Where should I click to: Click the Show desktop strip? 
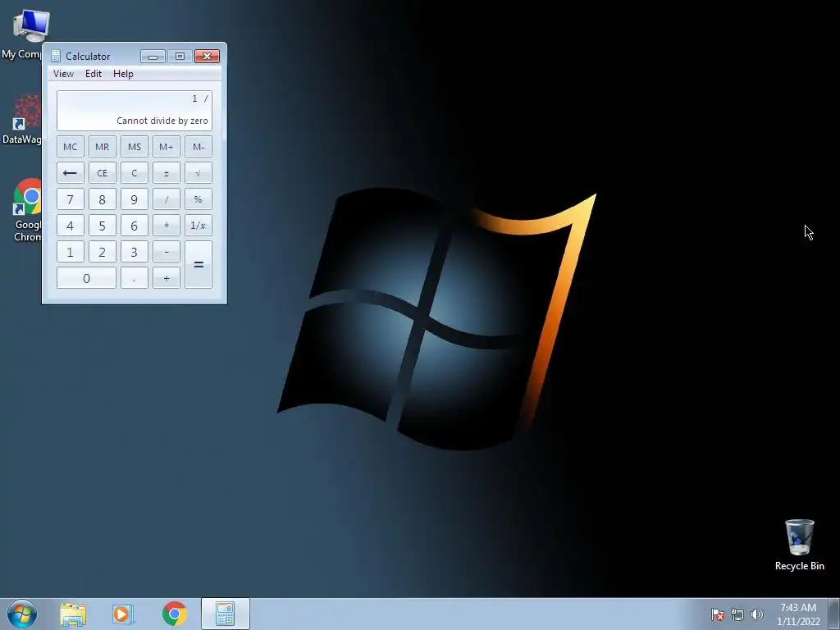click(x=834, y=614)
